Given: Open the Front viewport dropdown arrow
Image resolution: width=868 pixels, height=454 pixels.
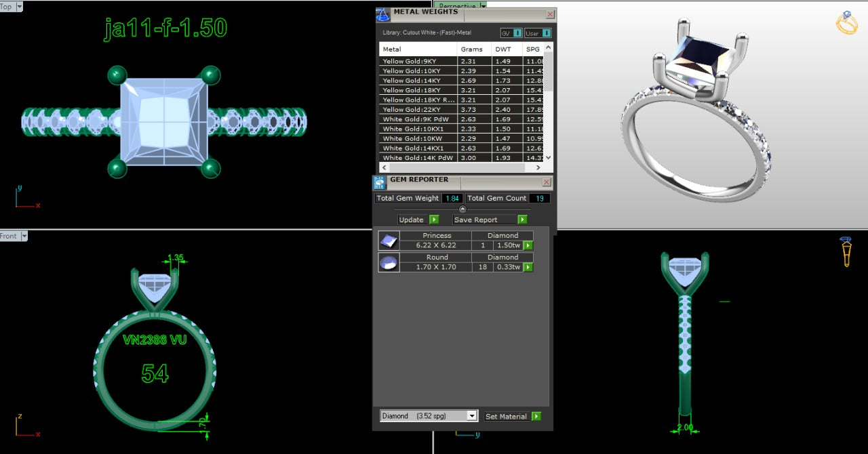Looking at the screenshot, I should click(x=24, y=236).
